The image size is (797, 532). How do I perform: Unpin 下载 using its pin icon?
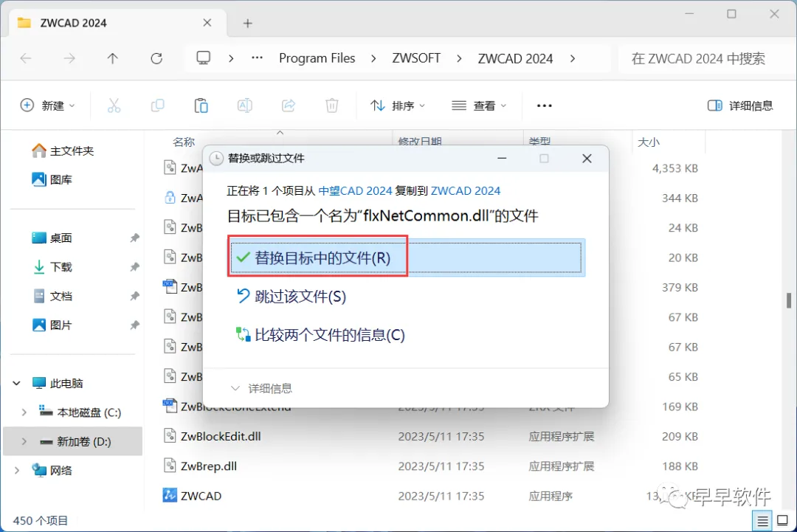[x=135, y=267]
